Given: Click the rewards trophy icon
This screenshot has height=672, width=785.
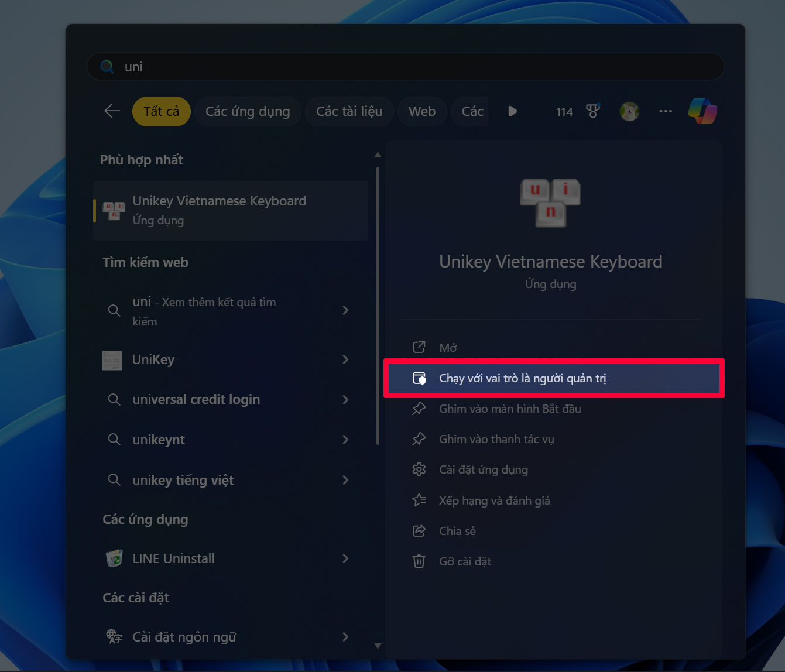Looking at the screenshot, I should tap(592, 111).
